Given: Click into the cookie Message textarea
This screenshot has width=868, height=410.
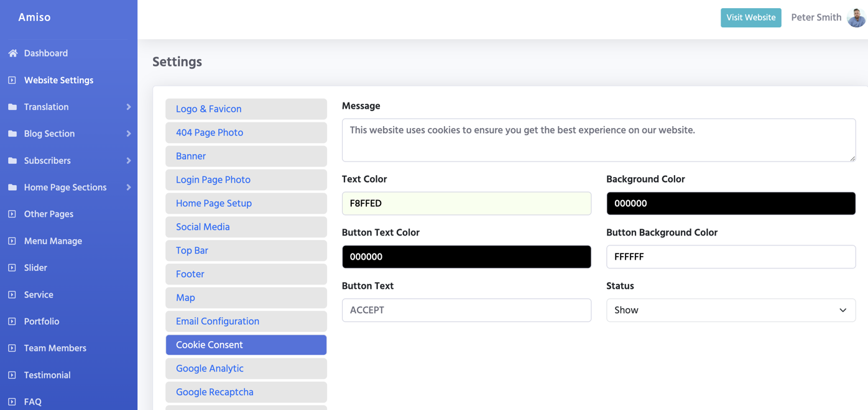Looking at the screenshot, I should point(598,140).
